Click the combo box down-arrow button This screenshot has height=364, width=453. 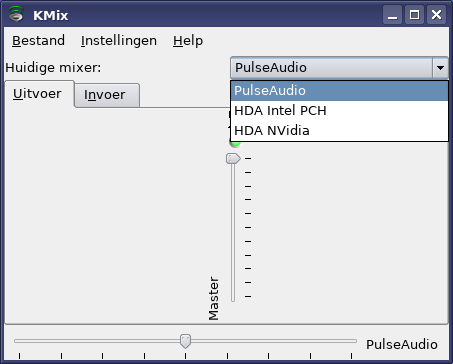pos(440,68)
